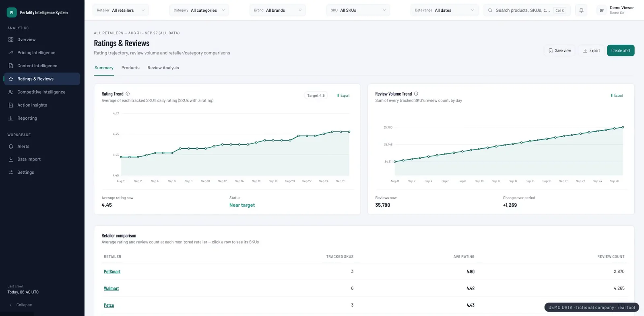Click the Pricing Intelligence trend icon

[11, 53]
